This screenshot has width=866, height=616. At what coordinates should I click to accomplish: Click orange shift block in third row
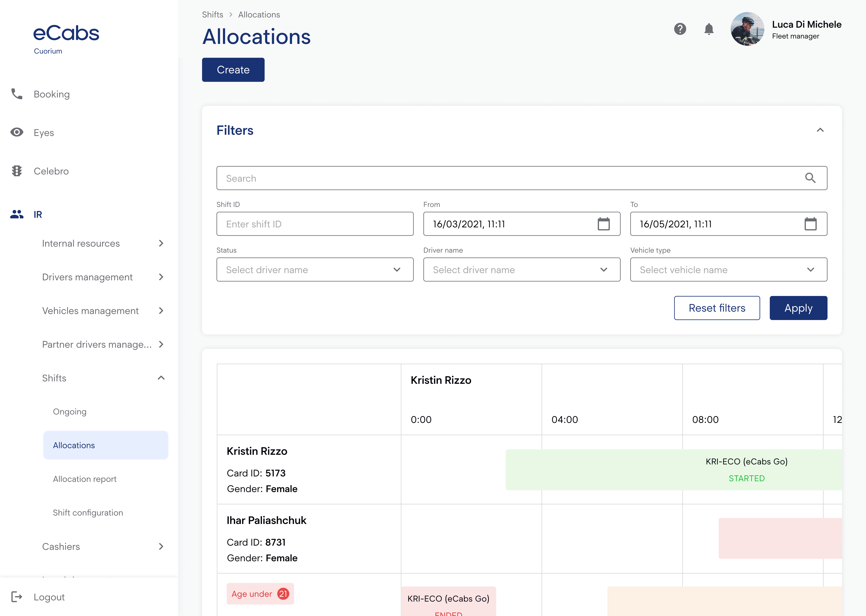coord(725,602)
